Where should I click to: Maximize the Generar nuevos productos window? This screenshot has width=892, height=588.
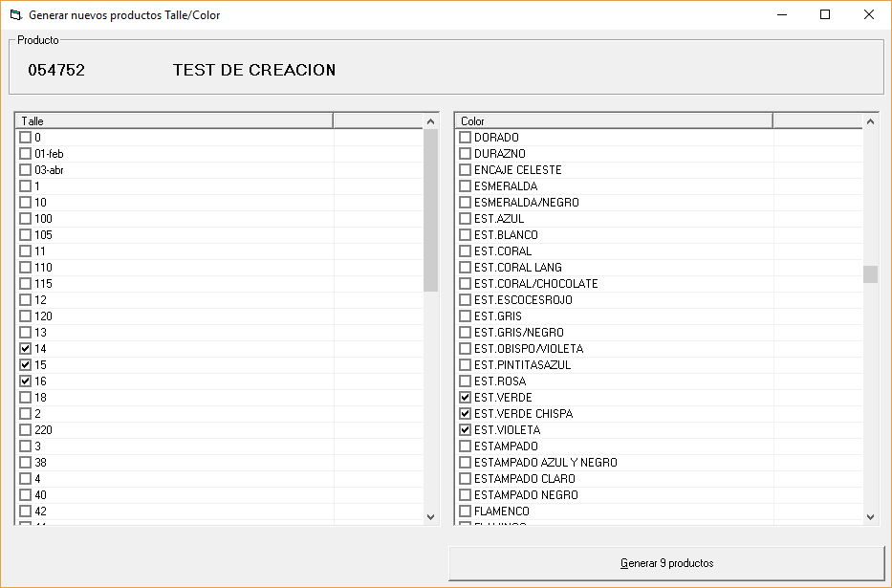tap(825, 14)
